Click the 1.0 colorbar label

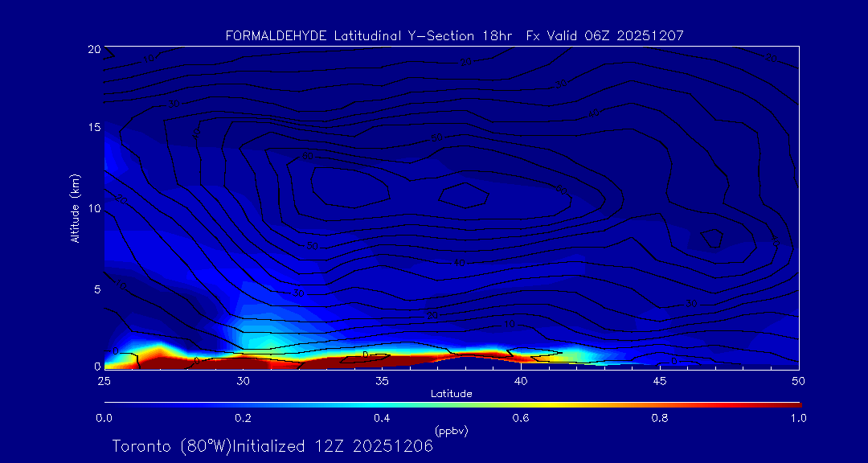click(x=799, y=418)
